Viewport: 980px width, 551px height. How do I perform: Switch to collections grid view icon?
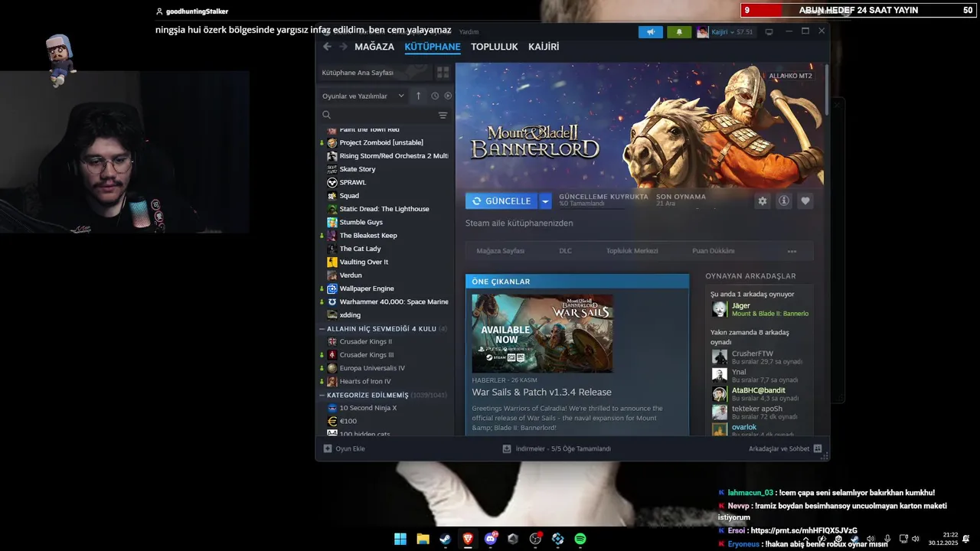pyautogui.click(x=443, y=73)
